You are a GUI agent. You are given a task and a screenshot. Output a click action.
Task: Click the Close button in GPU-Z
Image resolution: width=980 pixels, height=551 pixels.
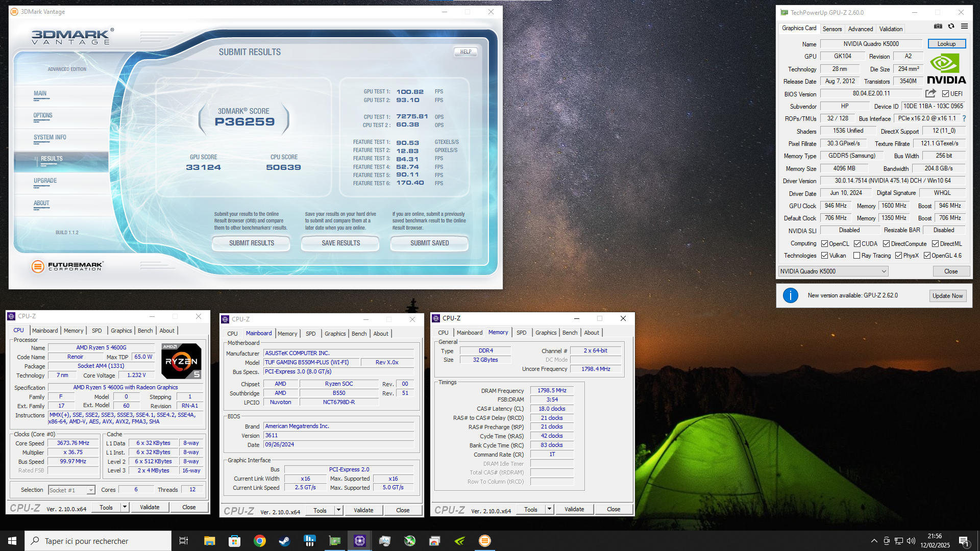(x=951, y=271)
